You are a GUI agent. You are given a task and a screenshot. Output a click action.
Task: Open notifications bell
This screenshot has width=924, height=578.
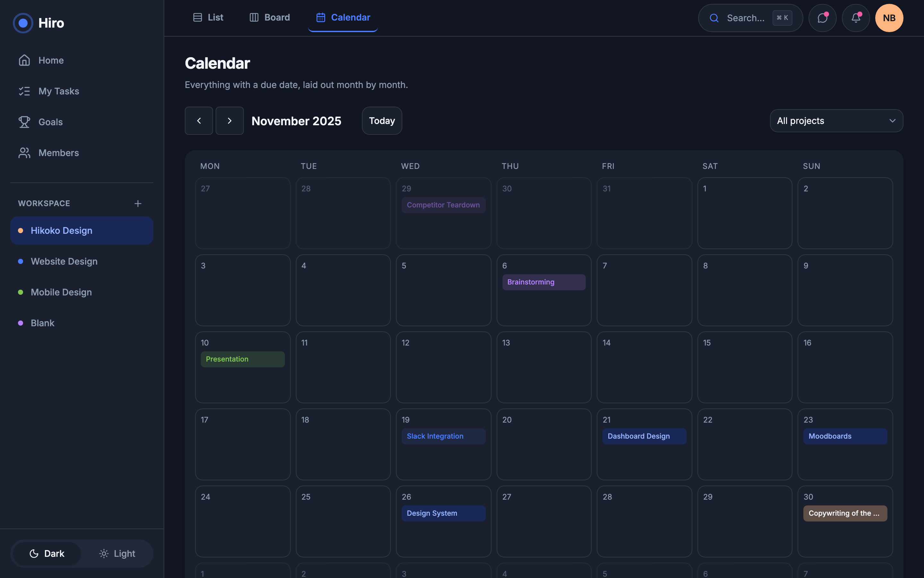856,18
